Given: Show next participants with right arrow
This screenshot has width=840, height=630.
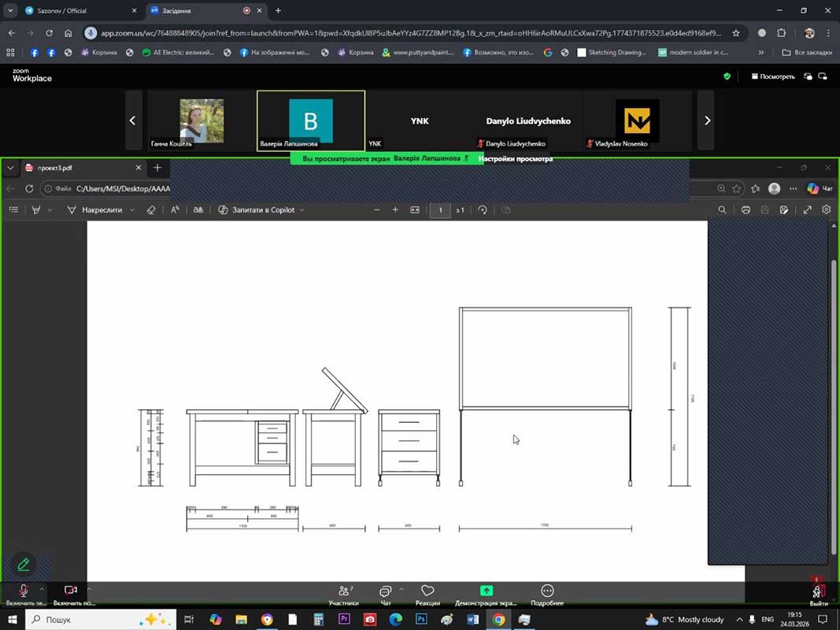Looking at the screenshot, I should pyautogui.click(x=706, y=120).
